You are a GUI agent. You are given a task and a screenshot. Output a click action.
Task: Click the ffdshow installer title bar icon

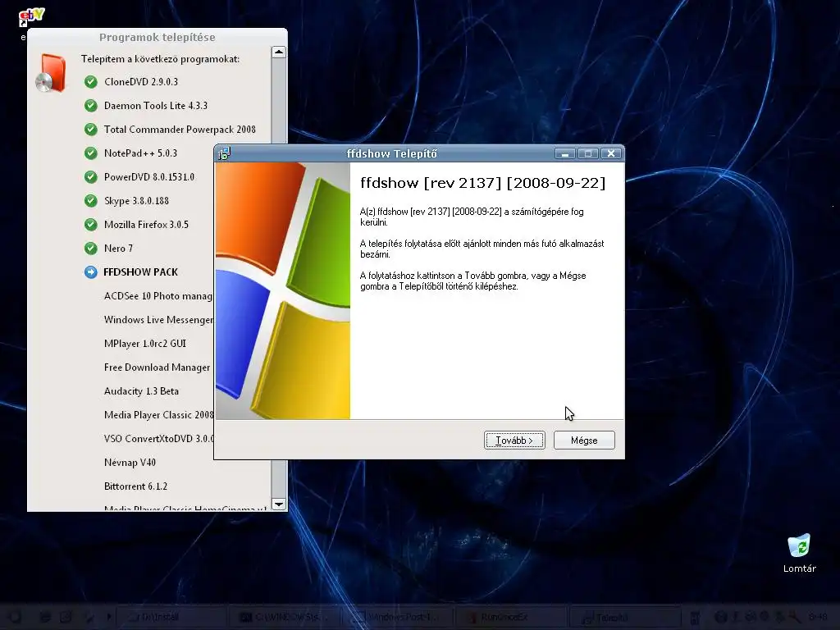point(224,153)
